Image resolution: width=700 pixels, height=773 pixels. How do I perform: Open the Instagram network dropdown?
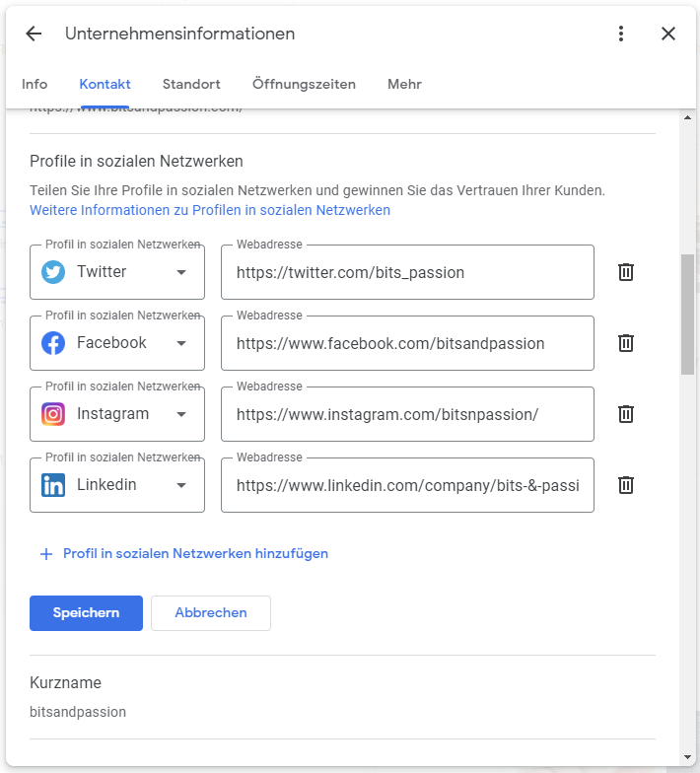(x=181, y=414)
